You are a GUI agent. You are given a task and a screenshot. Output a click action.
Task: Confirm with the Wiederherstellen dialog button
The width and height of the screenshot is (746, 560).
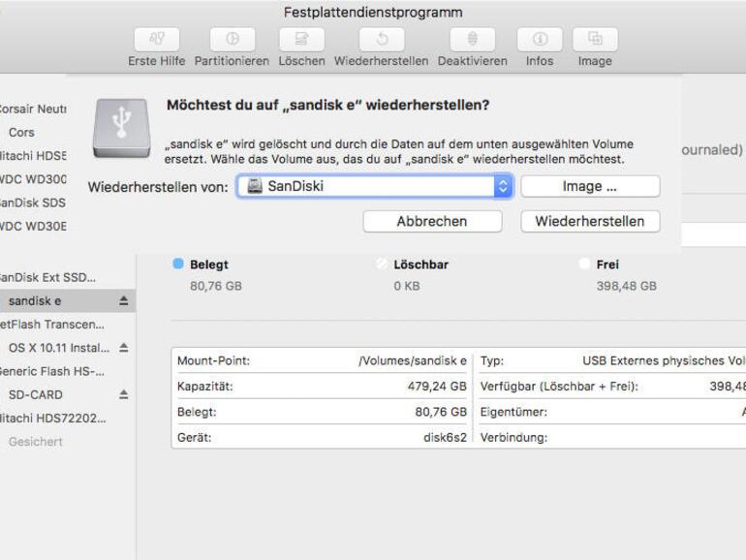tap(590, 221)
